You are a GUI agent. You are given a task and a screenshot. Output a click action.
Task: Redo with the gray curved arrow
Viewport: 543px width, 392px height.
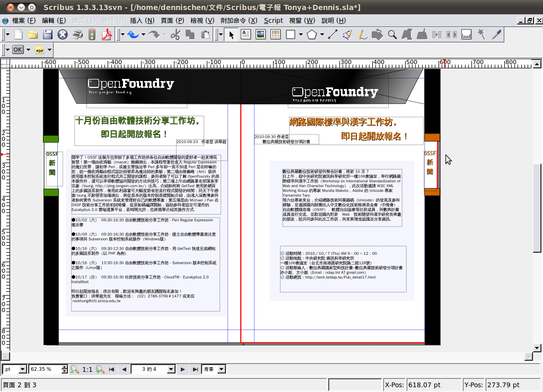pyautogui.click(x=154, y=34)
